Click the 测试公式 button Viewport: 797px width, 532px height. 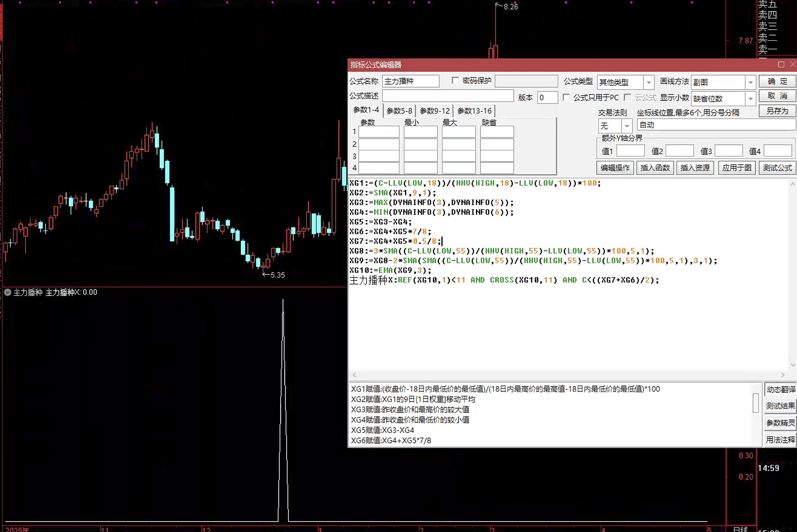[777, 168]
